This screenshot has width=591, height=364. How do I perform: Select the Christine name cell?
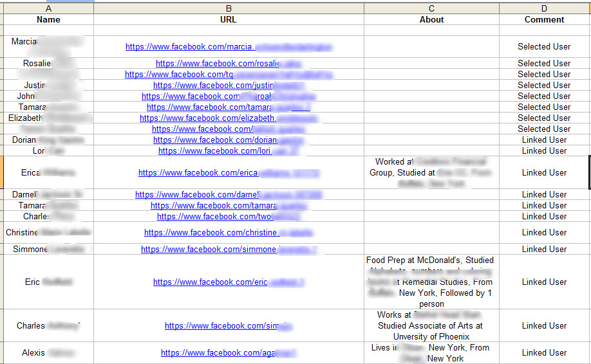click(49, 233)
